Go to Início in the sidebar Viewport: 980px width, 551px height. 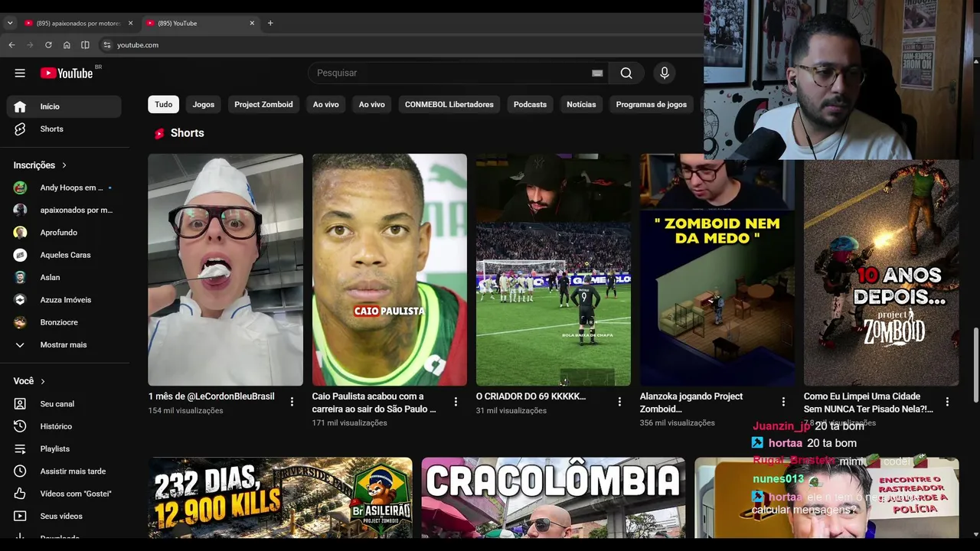64,106
